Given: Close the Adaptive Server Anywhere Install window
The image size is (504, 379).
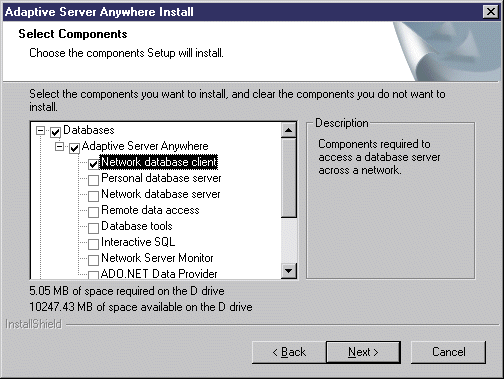Looking at the screenshot, I should (x=491, y=12).
